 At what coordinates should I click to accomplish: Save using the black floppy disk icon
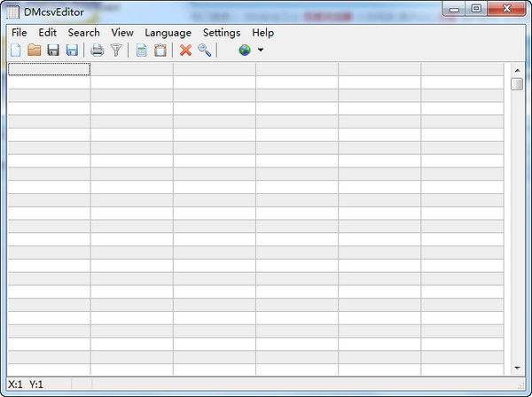point(53,51)
